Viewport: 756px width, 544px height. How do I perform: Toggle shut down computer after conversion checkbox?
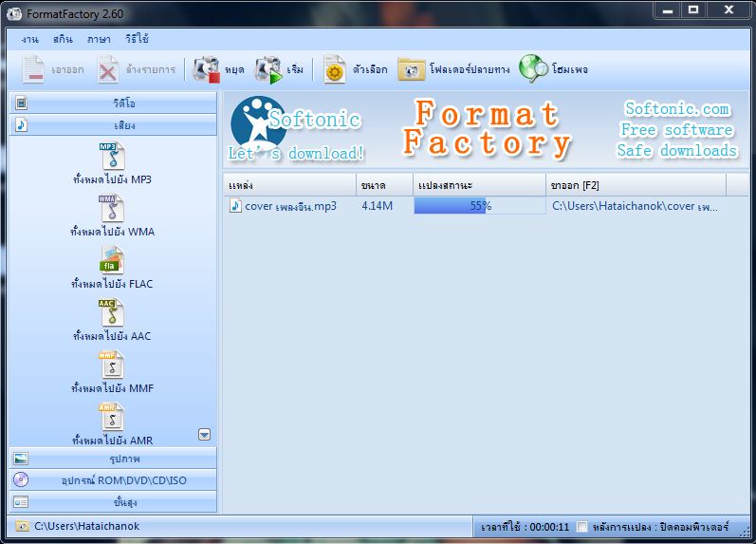click(582, 526)
